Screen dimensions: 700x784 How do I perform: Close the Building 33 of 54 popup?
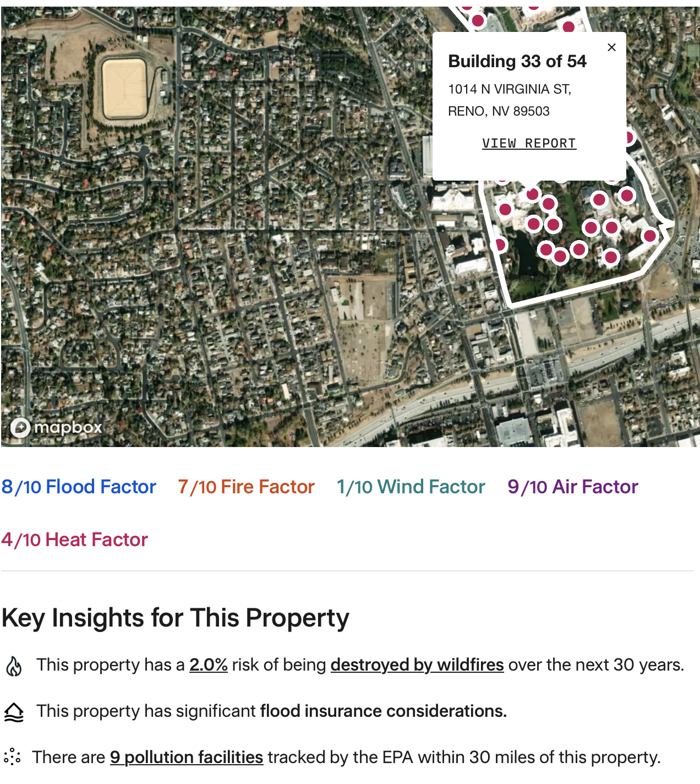point(611,47)
